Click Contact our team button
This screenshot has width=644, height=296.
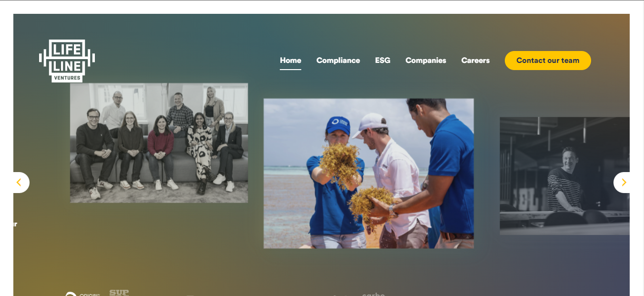548,61
